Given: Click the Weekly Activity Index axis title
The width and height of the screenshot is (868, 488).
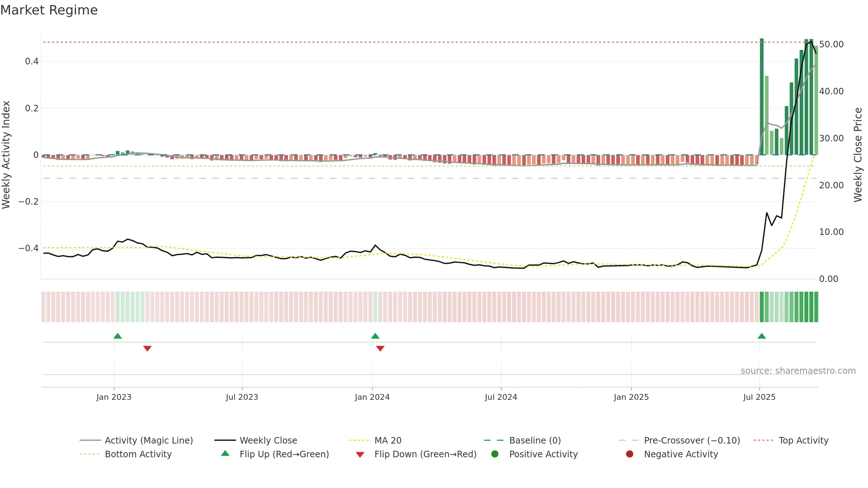Looking at the screenshot, I should pyautogui.click(x=6, y=155).
